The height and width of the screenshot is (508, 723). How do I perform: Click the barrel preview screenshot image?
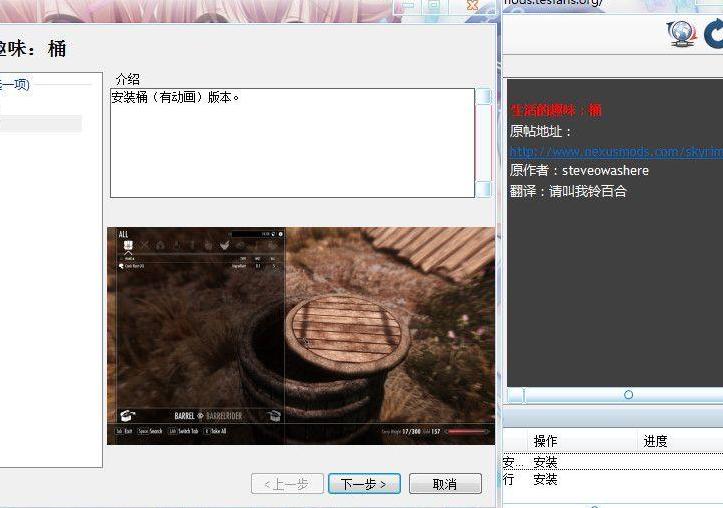click(301, 336)
